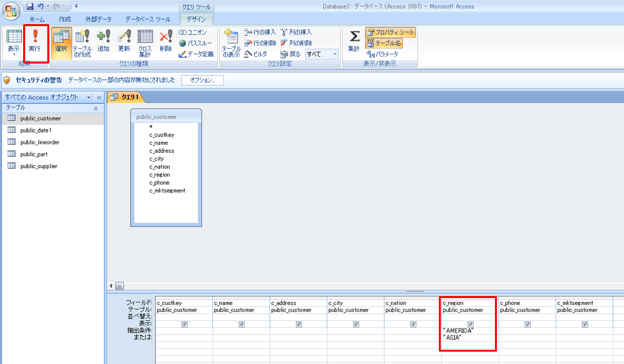Open the 戻る 'すべて' dropdown list
Image resolution: width=624 pixels, height=364 pixels.
335,54
